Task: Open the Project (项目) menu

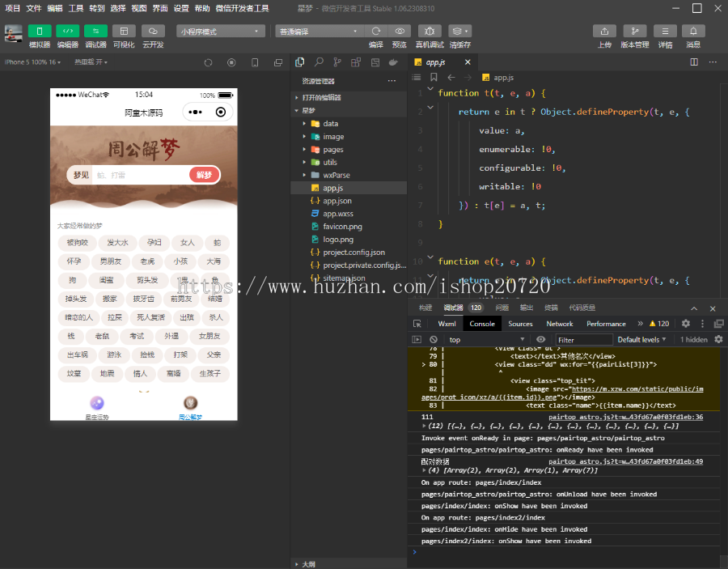Action: (x=12, y=8)
